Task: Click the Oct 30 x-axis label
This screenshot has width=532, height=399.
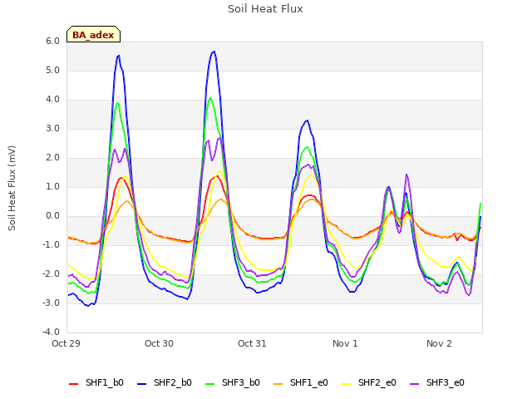Action: (x=159, y=343)
